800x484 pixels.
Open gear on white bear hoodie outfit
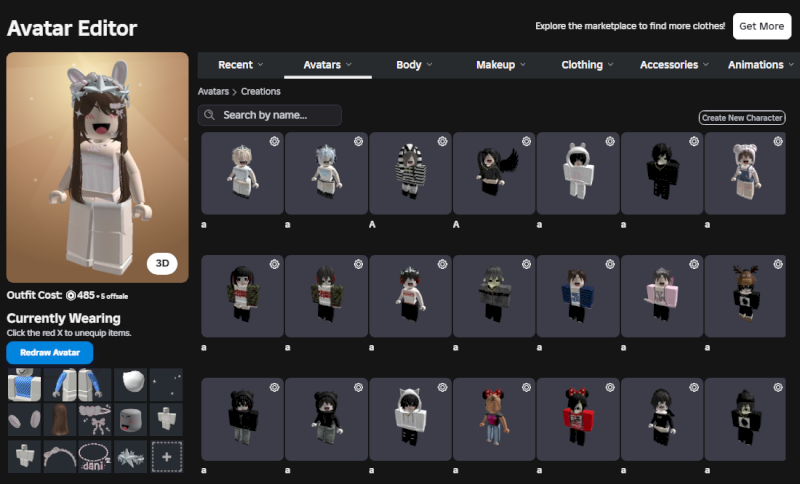coord(609,142)
